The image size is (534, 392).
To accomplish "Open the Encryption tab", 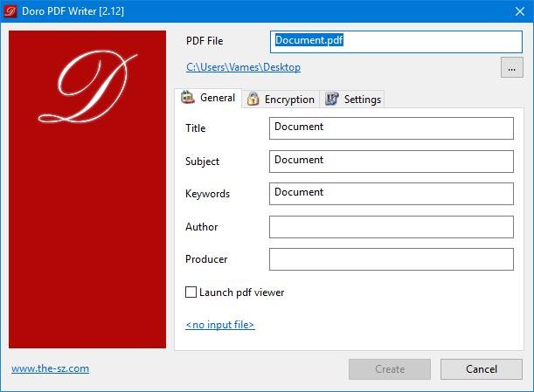I will [281, 99].
